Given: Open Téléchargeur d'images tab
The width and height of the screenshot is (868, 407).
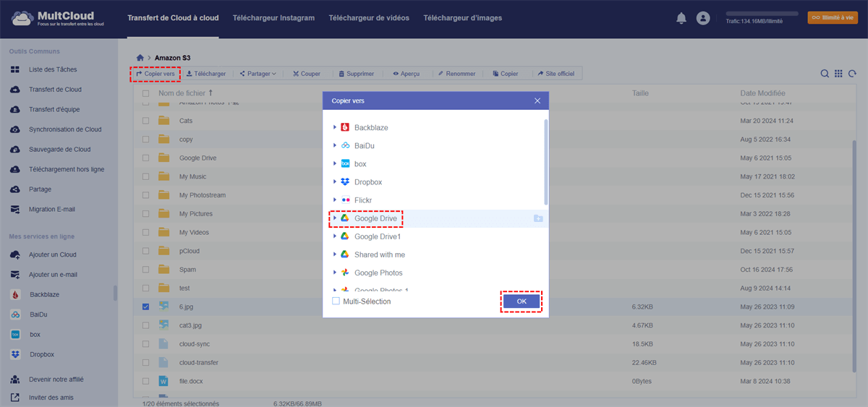Looking at the screenshot, I should 462,18.
